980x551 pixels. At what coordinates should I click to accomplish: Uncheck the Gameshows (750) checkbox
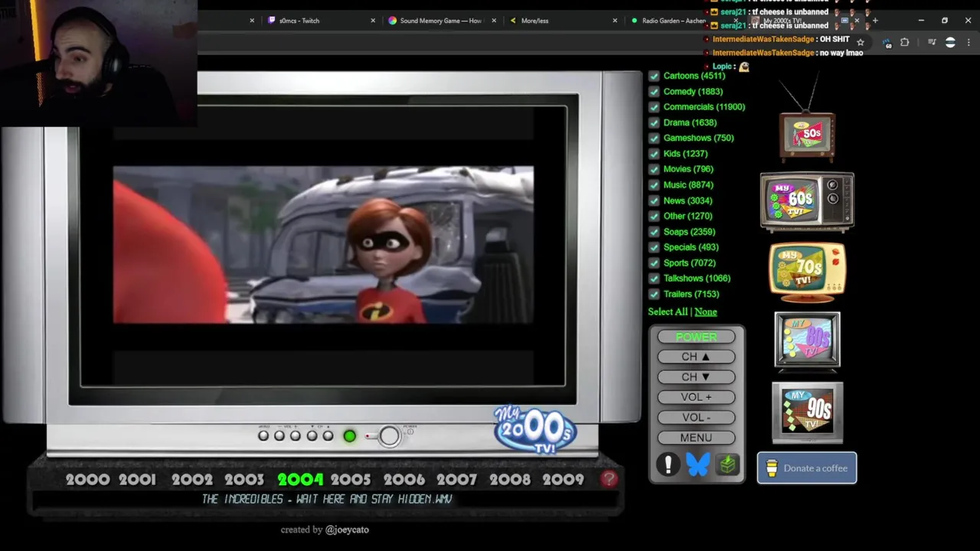[654, 138]
